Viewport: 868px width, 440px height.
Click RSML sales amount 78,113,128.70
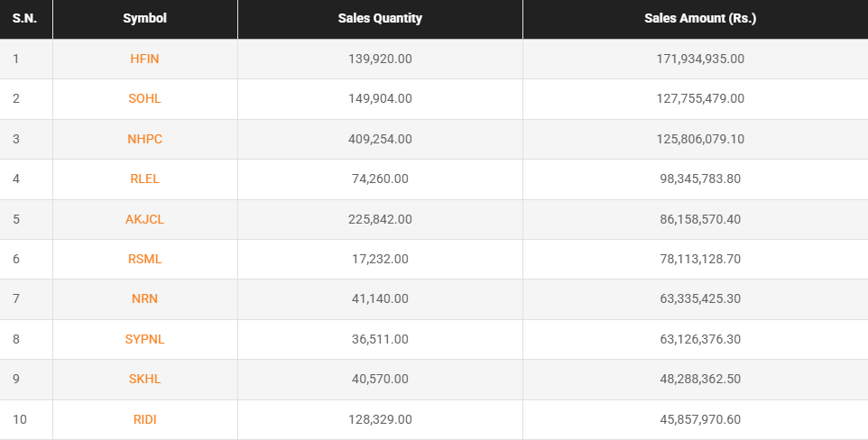(700, 259)
